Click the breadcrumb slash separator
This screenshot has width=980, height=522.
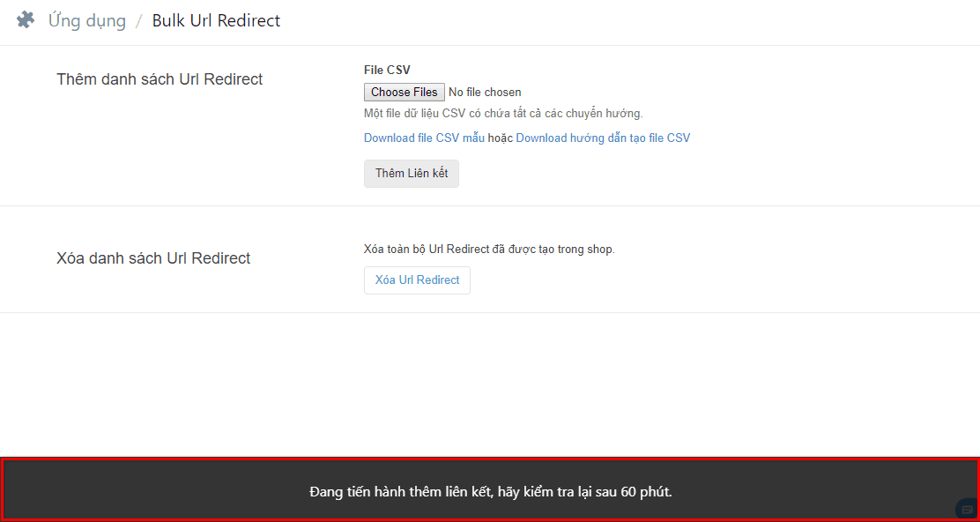(138, 21)
